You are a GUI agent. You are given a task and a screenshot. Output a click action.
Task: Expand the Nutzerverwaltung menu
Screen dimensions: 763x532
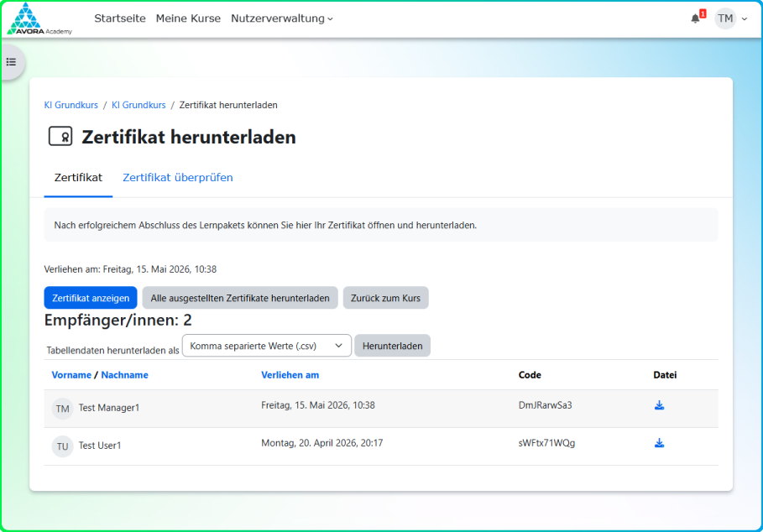click(282, 18)
